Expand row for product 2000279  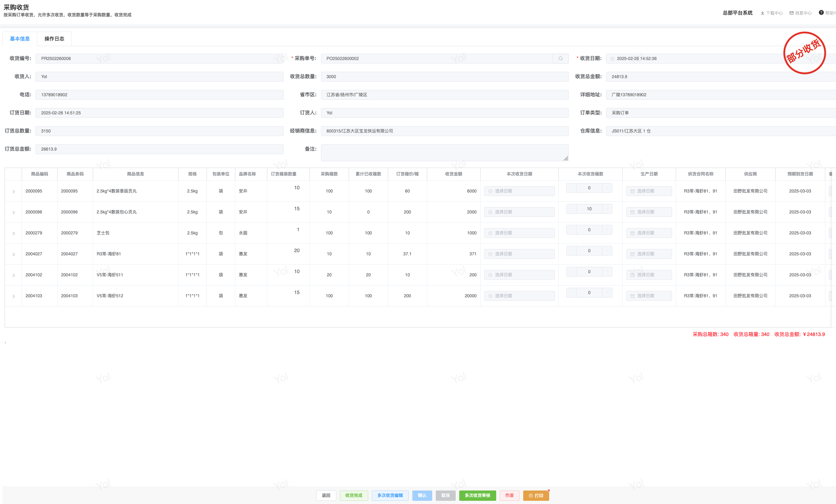coord(14,233)
